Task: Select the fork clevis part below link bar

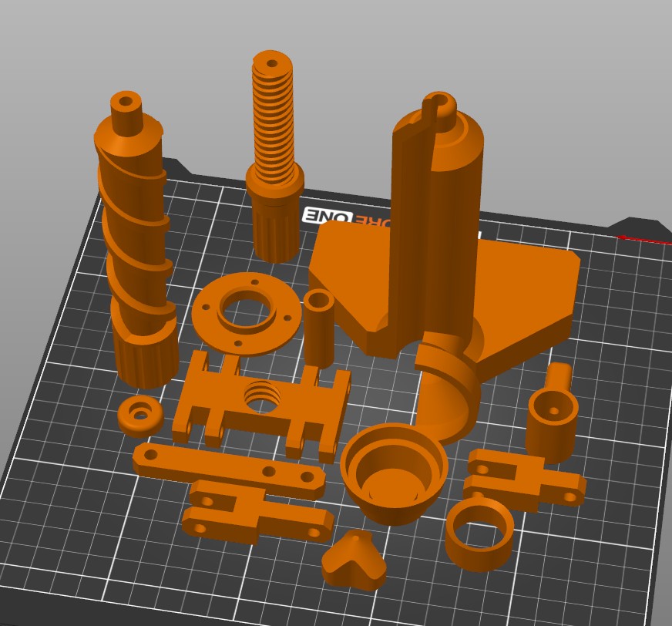Action: click(x=257, y=513)
